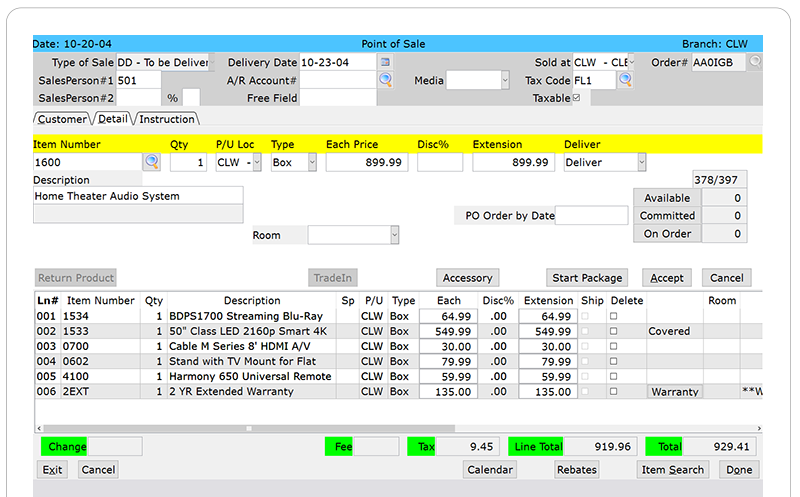Click the Each price 549.99 cell

click(448, 331)
